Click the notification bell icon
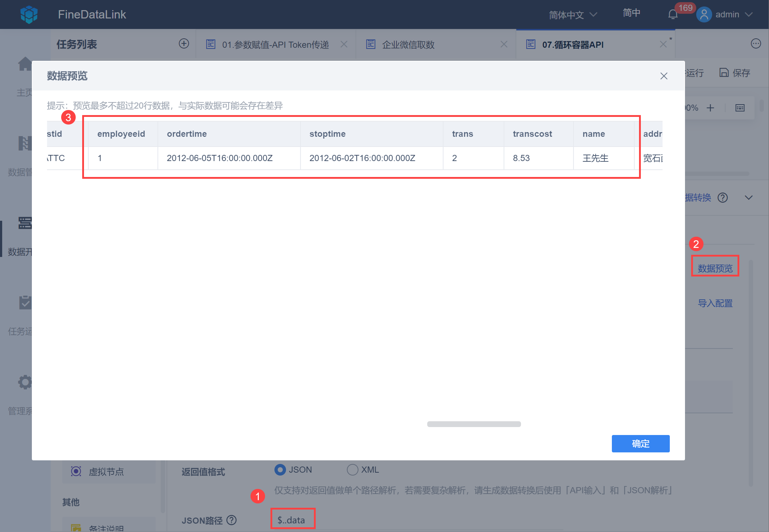 (x=673, y=14)
